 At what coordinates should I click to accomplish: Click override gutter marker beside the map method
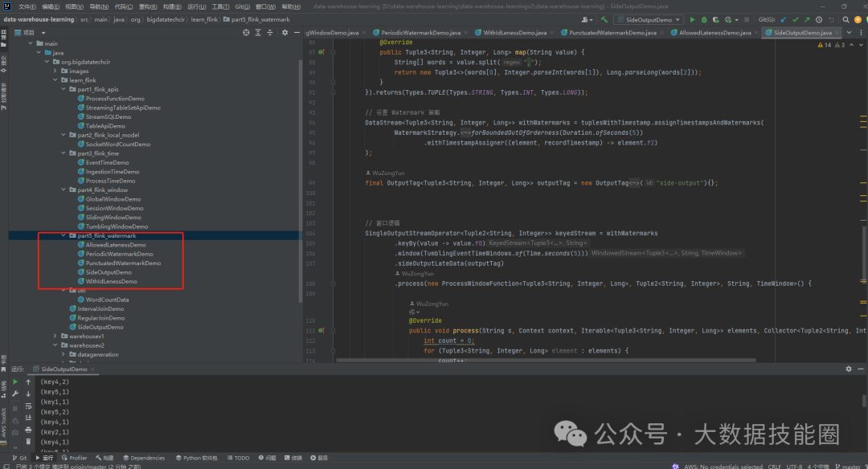(x=321, y=52)
